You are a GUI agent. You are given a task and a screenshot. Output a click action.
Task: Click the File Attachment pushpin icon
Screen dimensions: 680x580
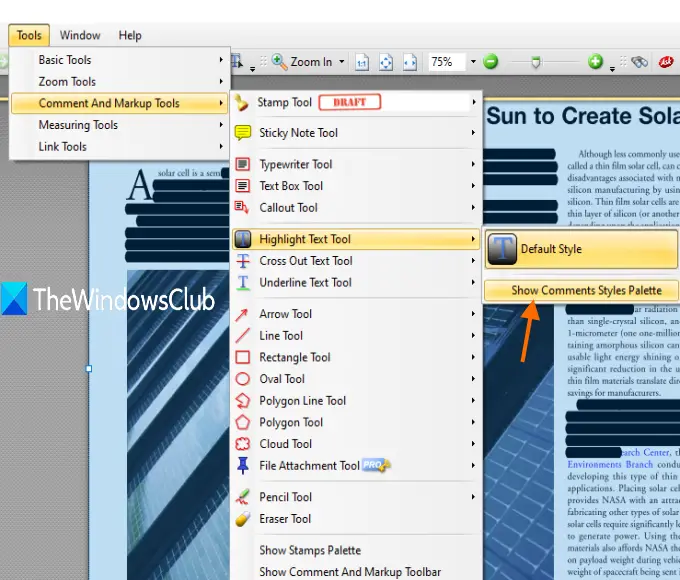243,465
